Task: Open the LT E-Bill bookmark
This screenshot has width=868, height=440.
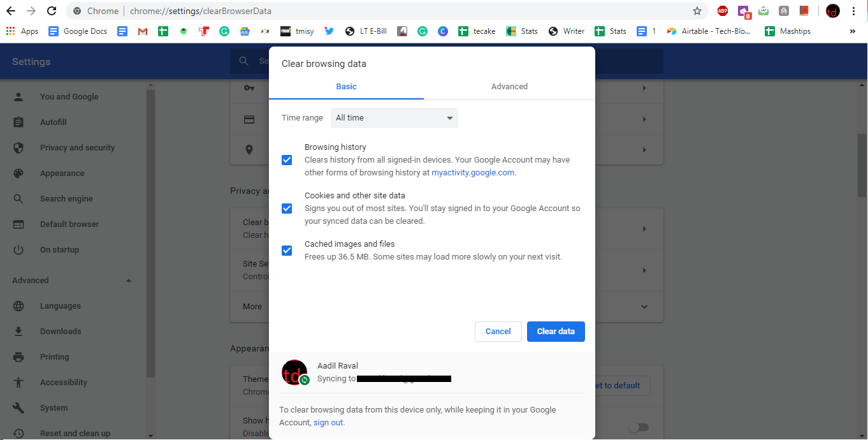Action: (366, 31)
